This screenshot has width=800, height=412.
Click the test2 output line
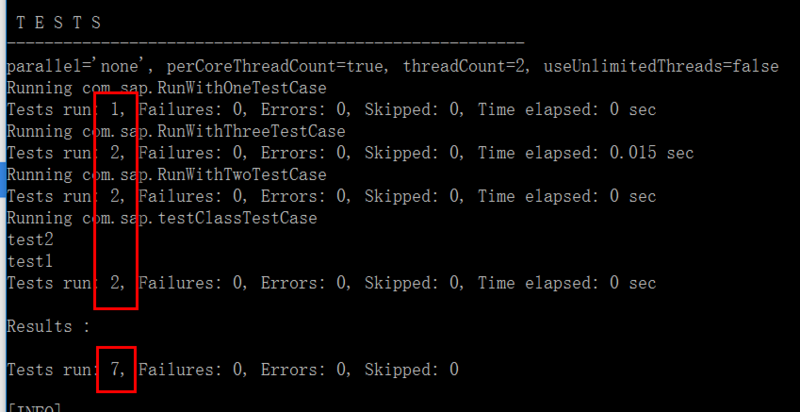tap(28, 240)
